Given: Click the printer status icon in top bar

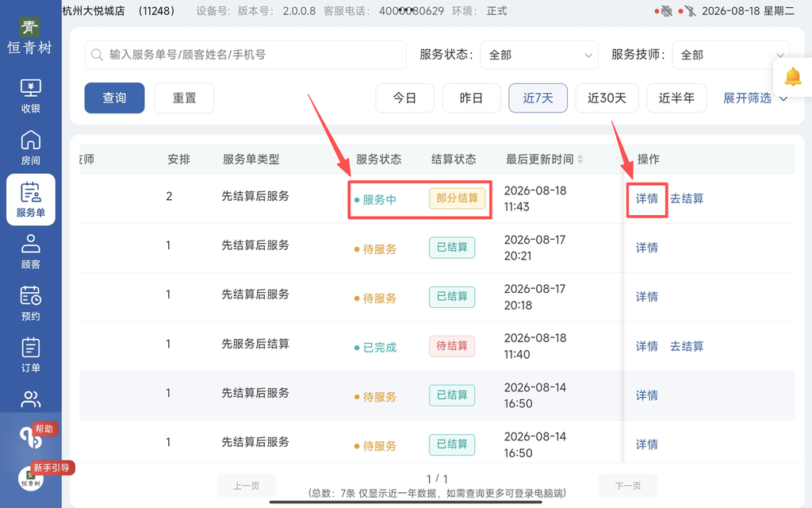Looking at the screenshot, I should (x=666, y=11).
